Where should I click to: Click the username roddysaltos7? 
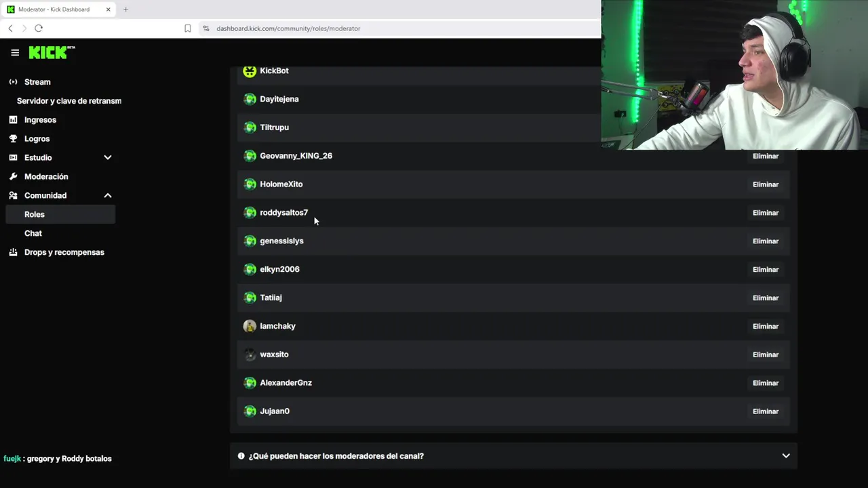283,213
